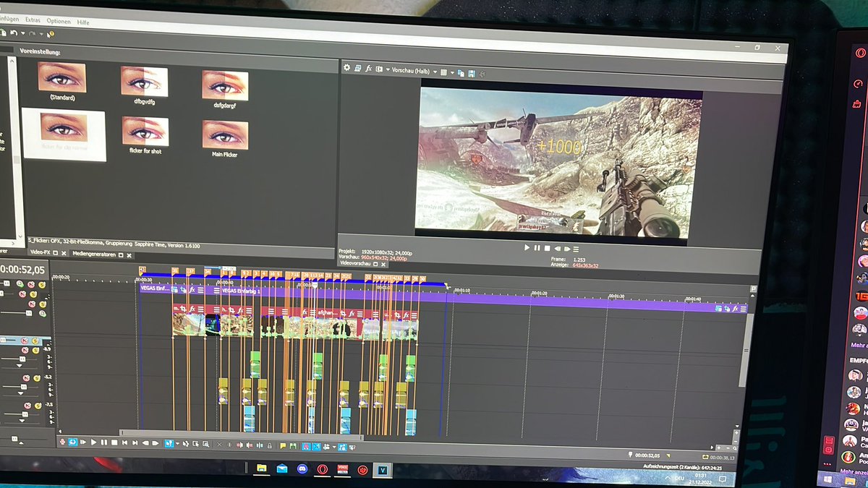Image resolution: width=868 pixels, height=488 pixels.
Task: Close the Video-FX tab
Action: point(64,253)
